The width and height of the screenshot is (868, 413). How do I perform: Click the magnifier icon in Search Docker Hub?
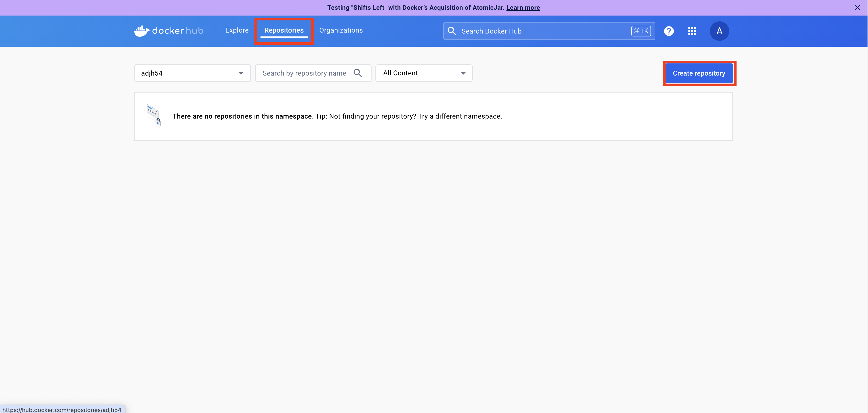pos(451,31)
